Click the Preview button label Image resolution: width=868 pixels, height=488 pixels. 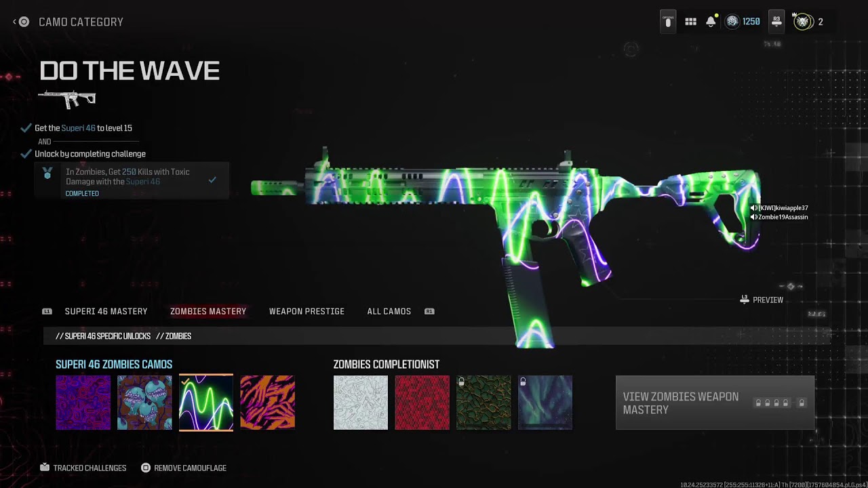coord(768,300)
